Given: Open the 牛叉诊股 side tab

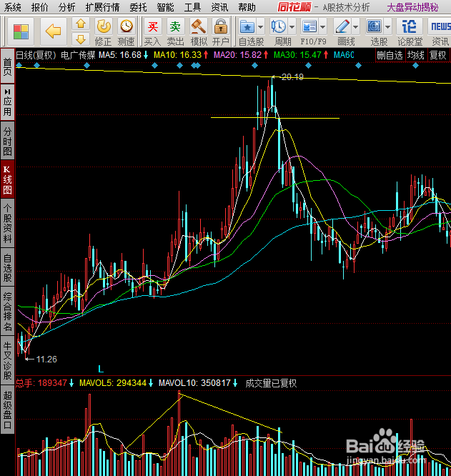Looking at the screenshot, I should 8,360.
